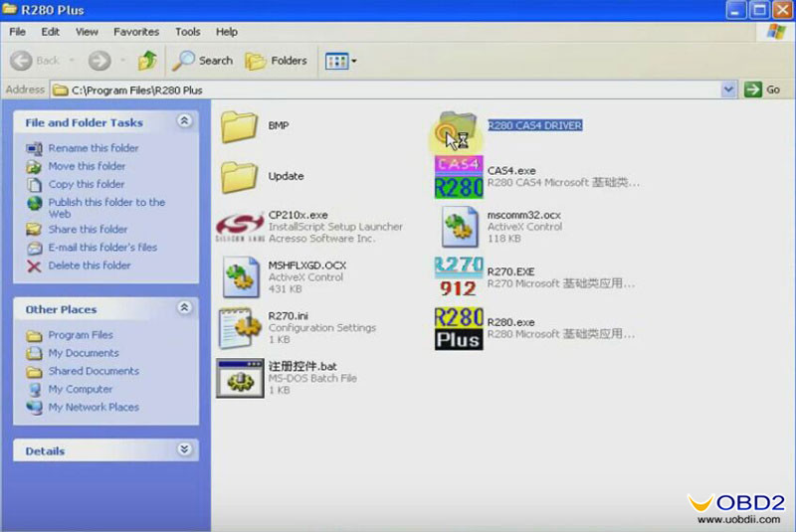Viewport: 796px width, 532px height.
Task: Click the Forward arrow button
Action: pyautogui.click(x=99, y=61)
